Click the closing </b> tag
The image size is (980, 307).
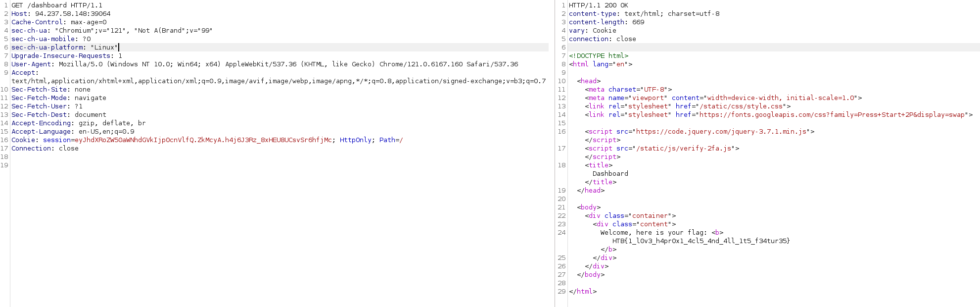pyautogui.click(x=608, y=250)
